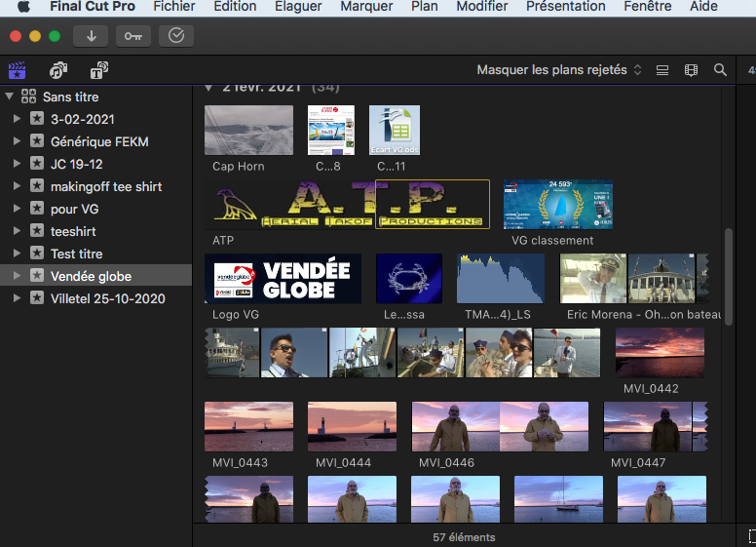
Task: Select the Le...ssa crab logo clip
Action: [409, 279]
